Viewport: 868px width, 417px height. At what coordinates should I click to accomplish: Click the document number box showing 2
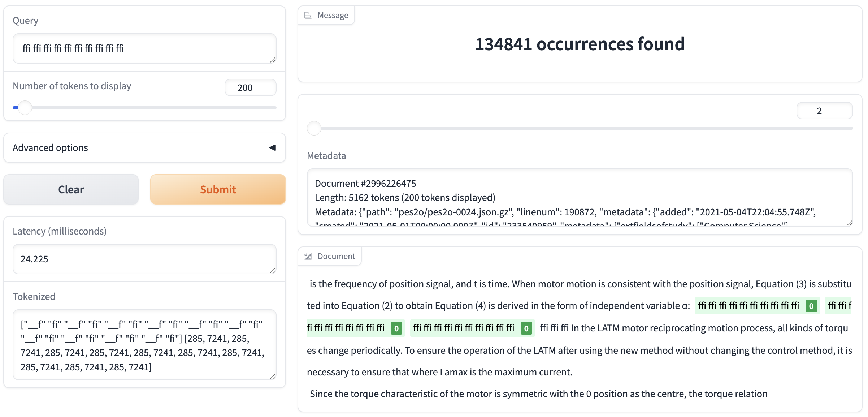(824, 111)
